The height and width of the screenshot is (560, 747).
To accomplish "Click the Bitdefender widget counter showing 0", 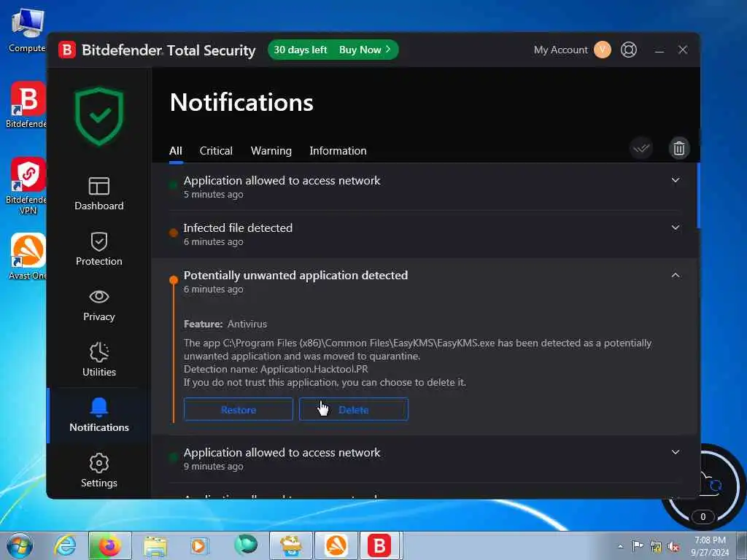I will tap(703, 517).
